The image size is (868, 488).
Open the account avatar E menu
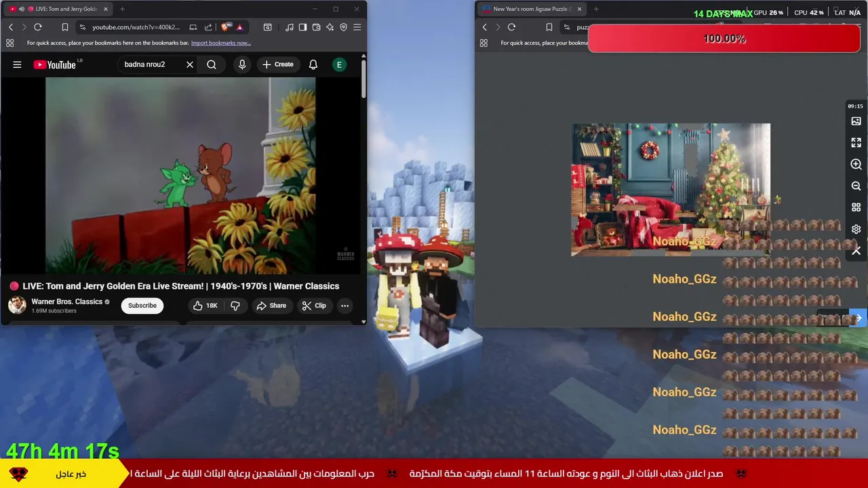(x=339, y=65)
